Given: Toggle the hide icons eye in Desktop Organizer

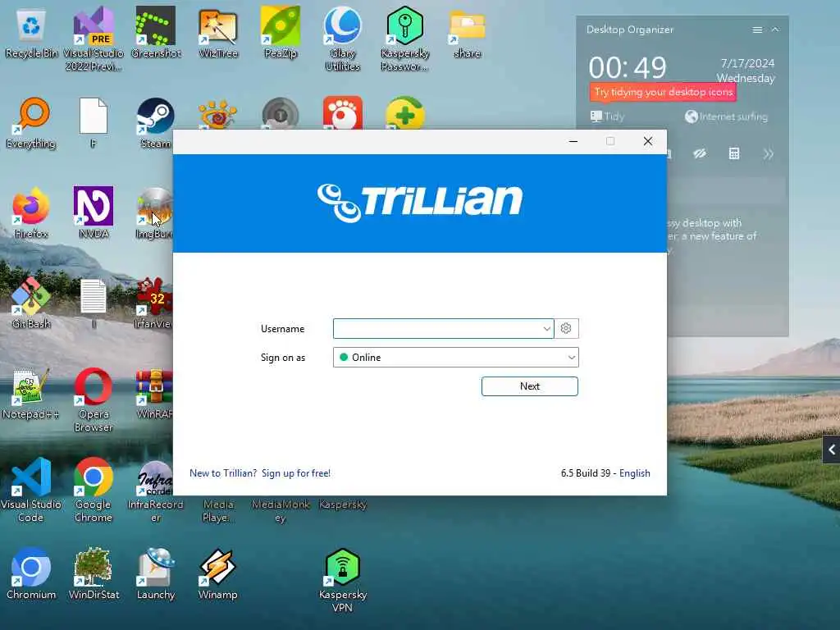Looking at the screenshot, I should coord(700,154).
